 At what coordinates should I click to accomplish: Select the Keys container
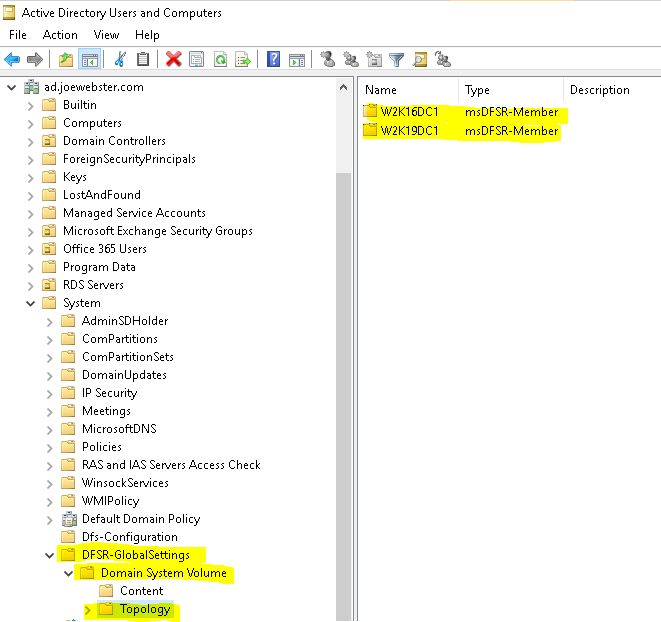click(75, 177)
